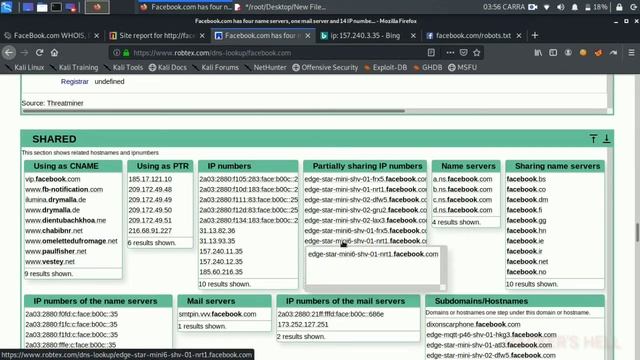Open Firefox hamburger menu
The width and height of the screenshot is (640, 360).
point(631,53)
